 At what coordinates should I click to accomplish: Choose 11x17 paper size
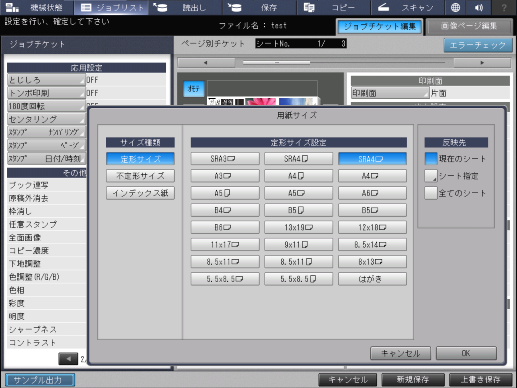[225, 244]
